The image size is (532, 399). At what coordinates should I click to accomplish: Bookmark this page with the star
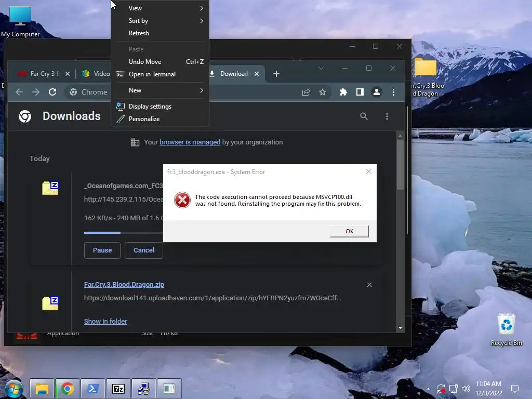point(323,92)
